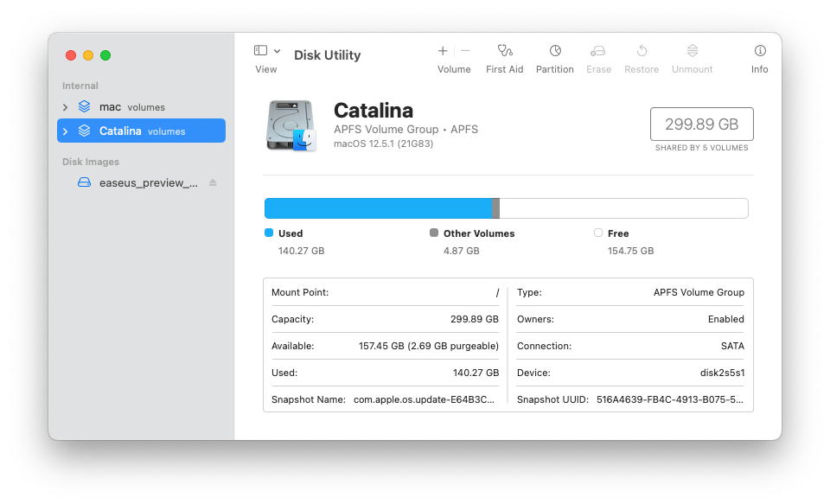This screenshot has height=504, width=830.
Task: Click the remove Volume minus button
Action: 466,51
